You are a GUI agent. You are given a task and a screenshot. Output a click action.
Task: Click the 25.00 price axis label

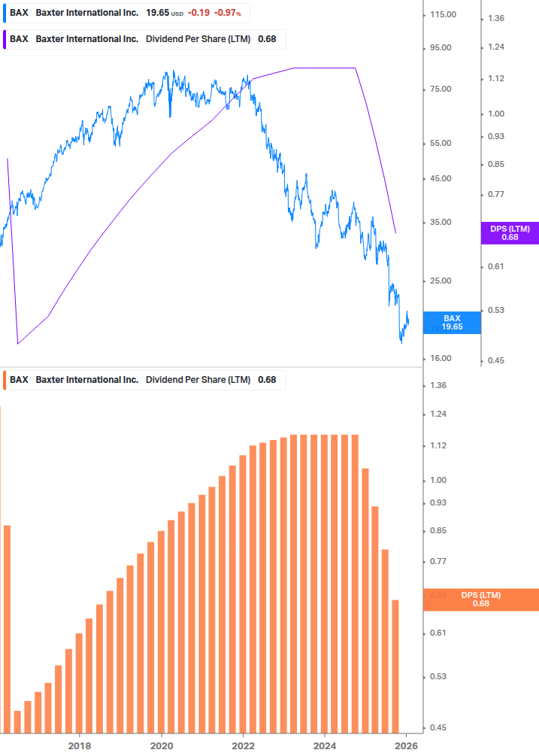coord(441,281)
